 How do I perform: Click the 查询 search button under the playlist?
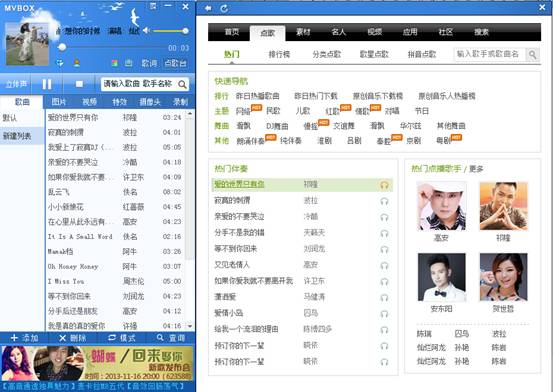pos(171,338)
